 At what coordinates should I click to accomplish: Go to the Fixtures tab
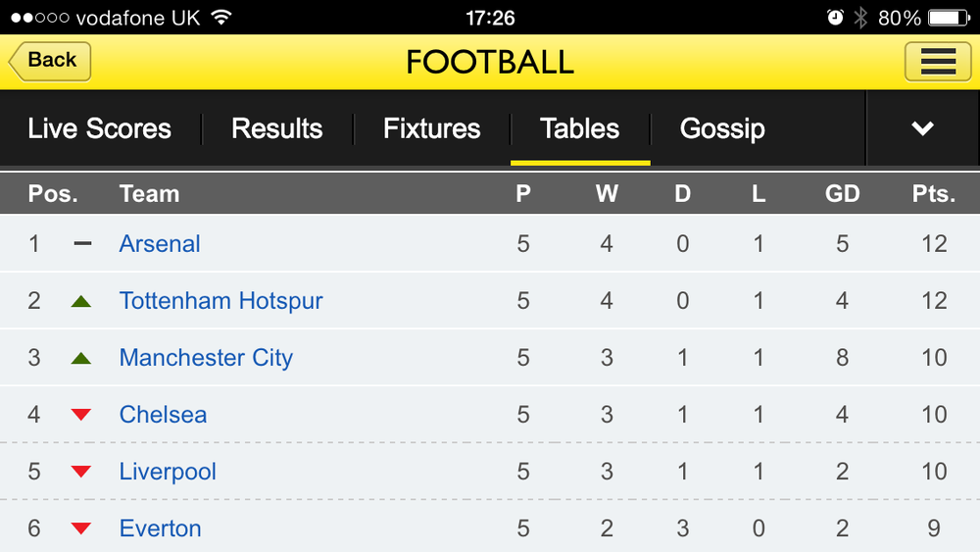tap(431, 128)
